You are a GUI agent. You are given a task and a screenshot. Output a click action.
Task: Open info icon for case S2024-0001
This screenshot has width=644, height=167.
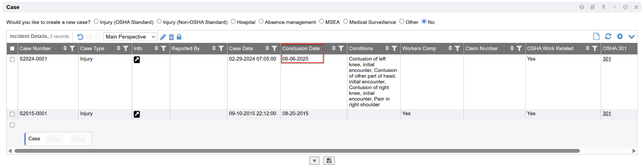(x=137, y=60)
